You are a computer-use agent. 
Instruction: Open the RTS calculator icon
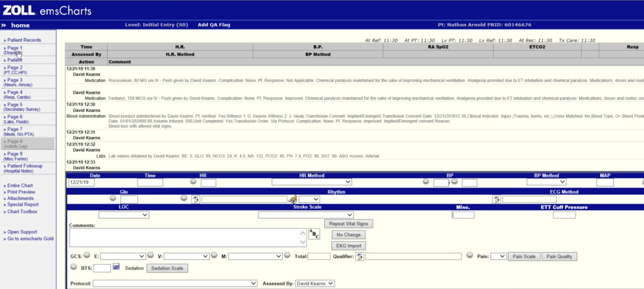point(116,267)
